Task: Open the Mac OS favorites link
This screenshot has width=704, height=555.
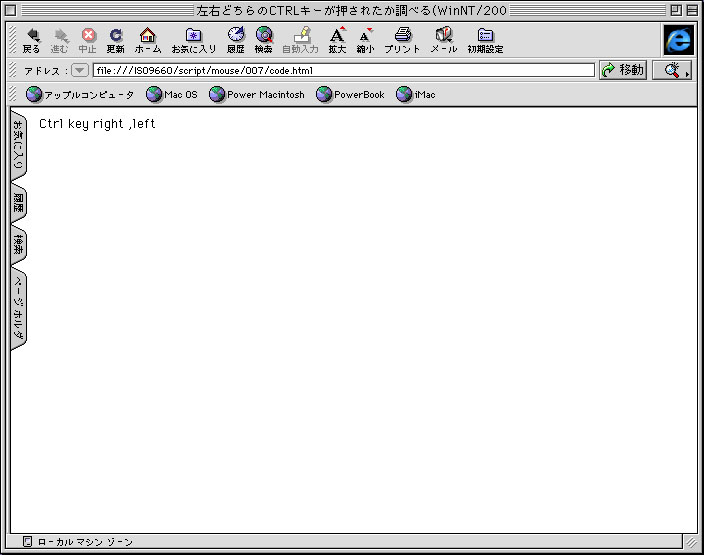Action: tap(172, 94)
